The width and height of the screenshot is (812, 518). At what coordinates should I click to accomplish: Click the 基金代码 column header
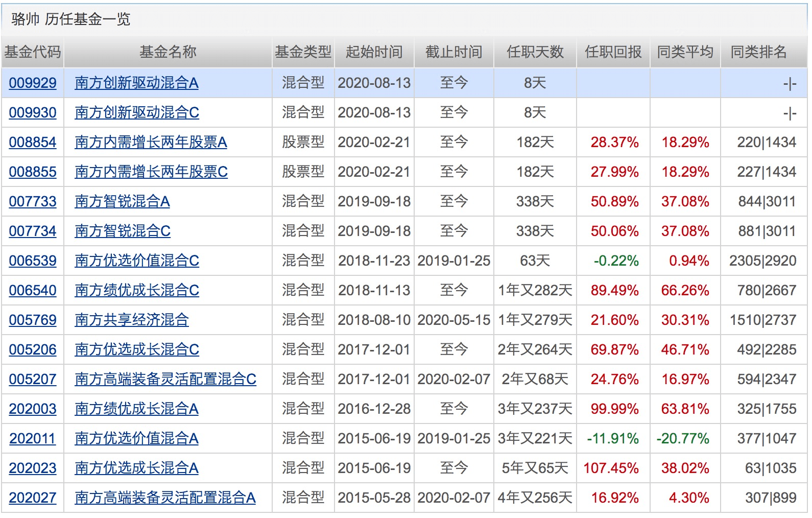pos(33,52)
